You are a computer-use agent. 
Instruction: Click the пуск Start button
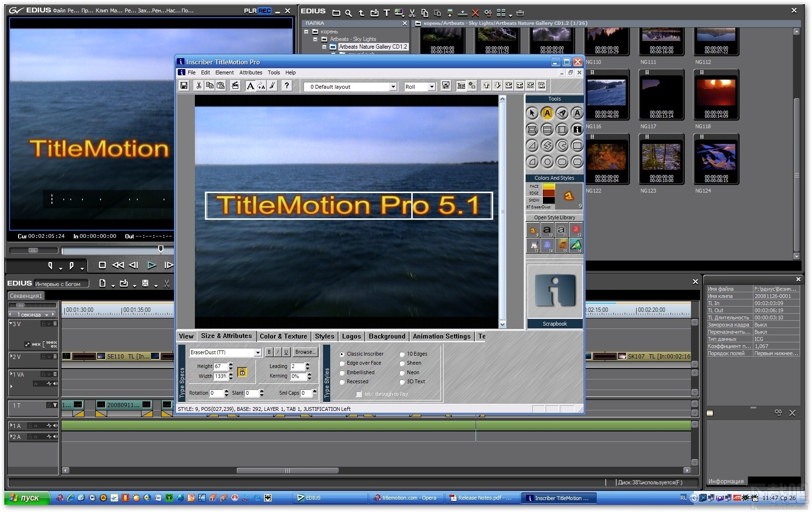click(x=27, y=498)
